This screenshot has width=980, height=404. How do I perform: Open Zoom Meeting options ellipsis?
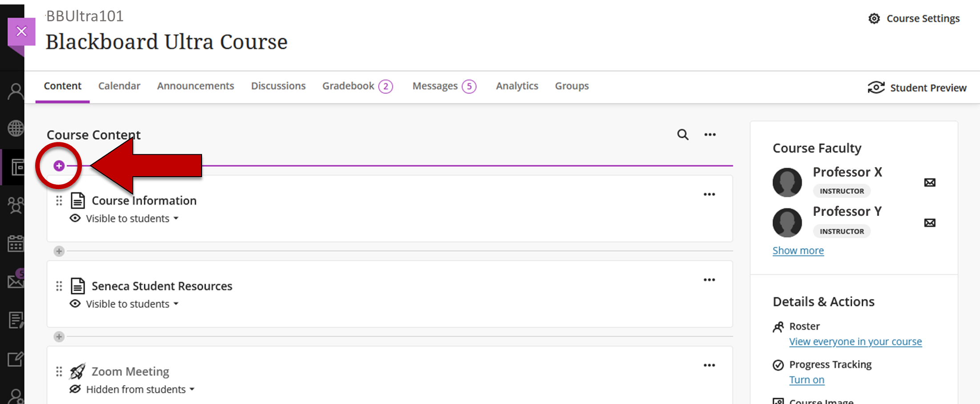pyautogui.click(x=709, y=365)
